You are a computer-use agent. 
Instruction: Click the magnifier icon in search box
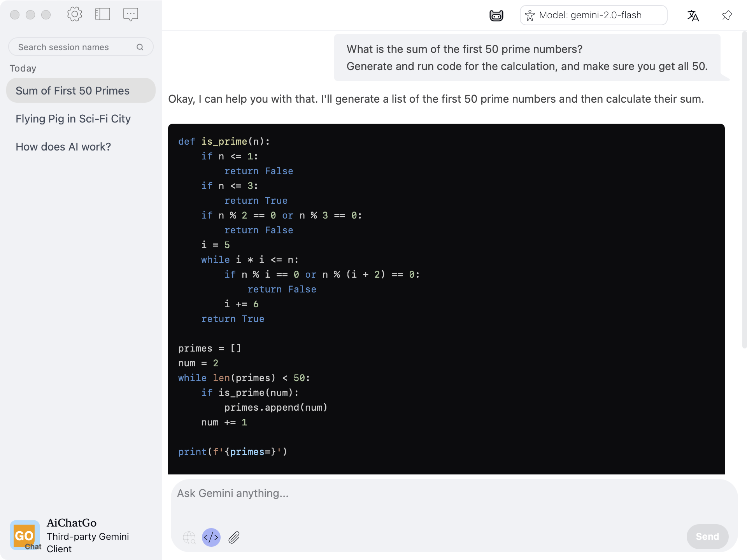(x=140, y=47)
